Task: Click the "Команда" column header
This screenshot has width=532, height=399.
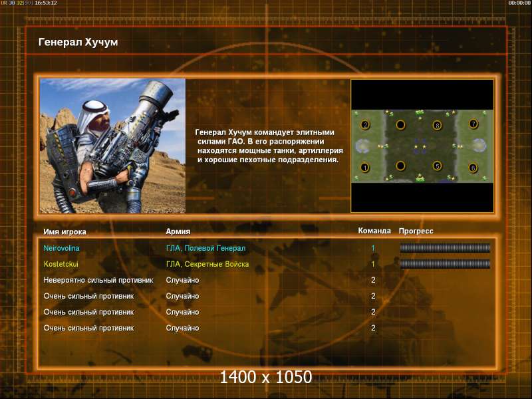Action: pos(374,231)
